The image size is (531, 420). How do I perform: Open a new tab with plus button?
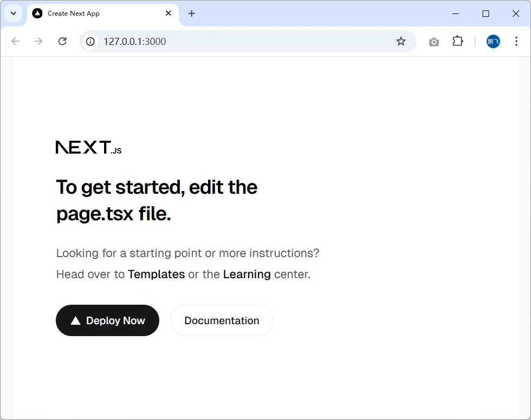click(x=191, y=14)
